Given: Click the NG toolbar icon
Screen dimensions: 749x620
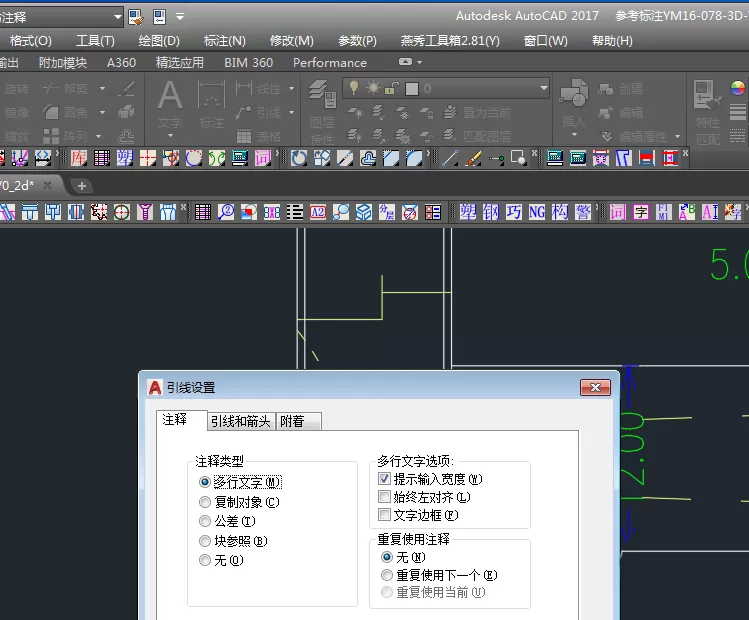Looking at the screenshot, I should (x=537, y=212).
